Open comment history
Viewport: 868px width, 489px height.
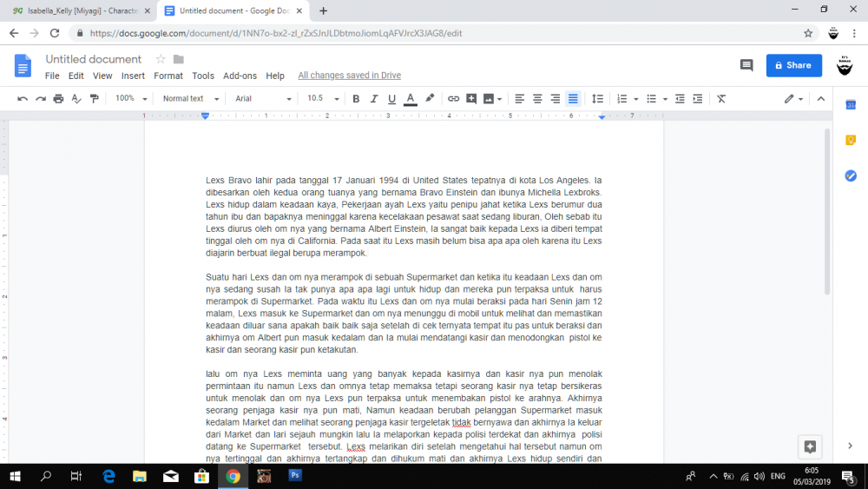(x=746, y=65)
